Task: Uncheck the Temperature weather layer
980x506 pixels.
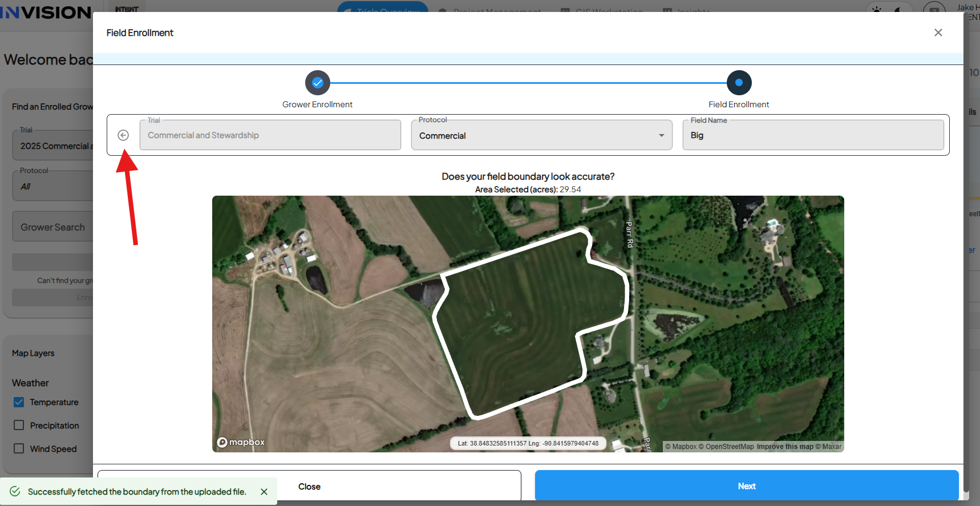Action: click(x=19, y=402)
